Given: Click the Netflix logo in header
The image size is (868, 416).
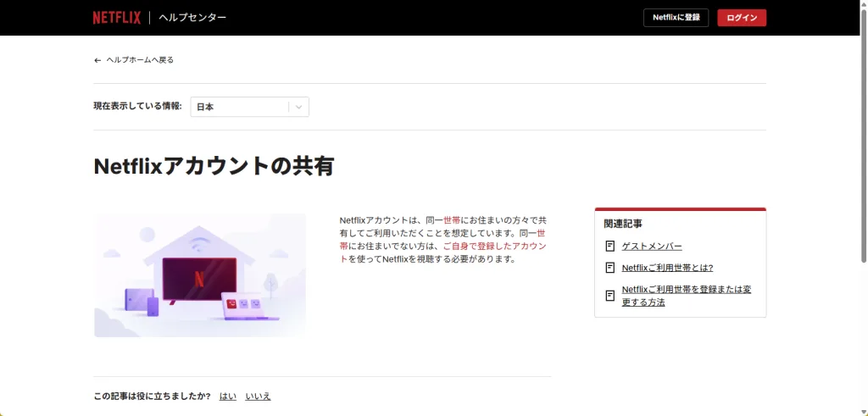Looking at the screenshot, I should click(117, 18).
